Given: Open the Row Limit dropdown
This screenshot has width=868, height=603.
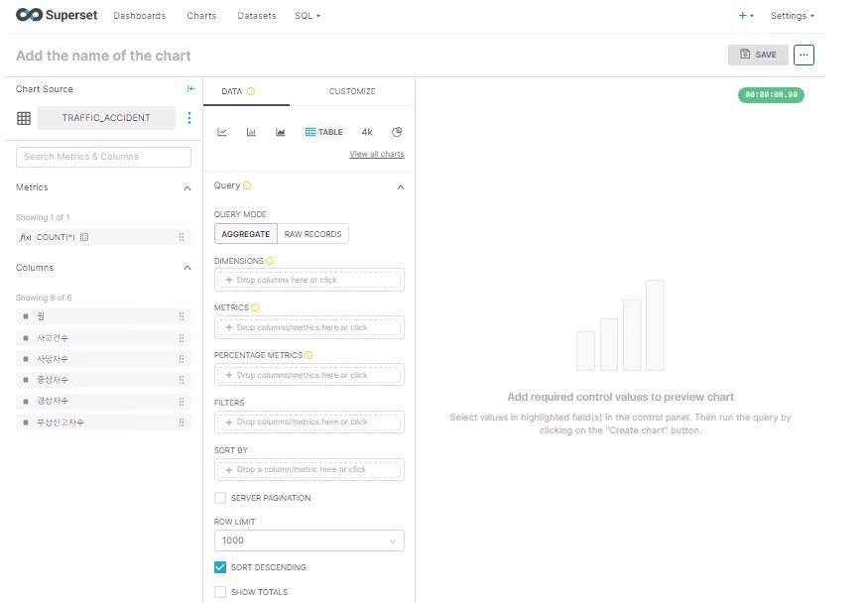Looking at the screenshot, I should tap(309, 541).
